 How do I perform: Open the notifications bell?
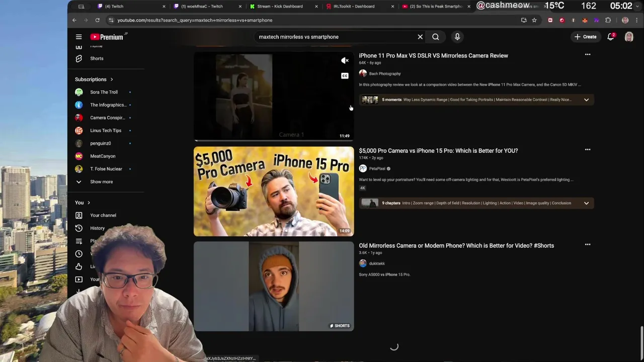coord(611,37)
